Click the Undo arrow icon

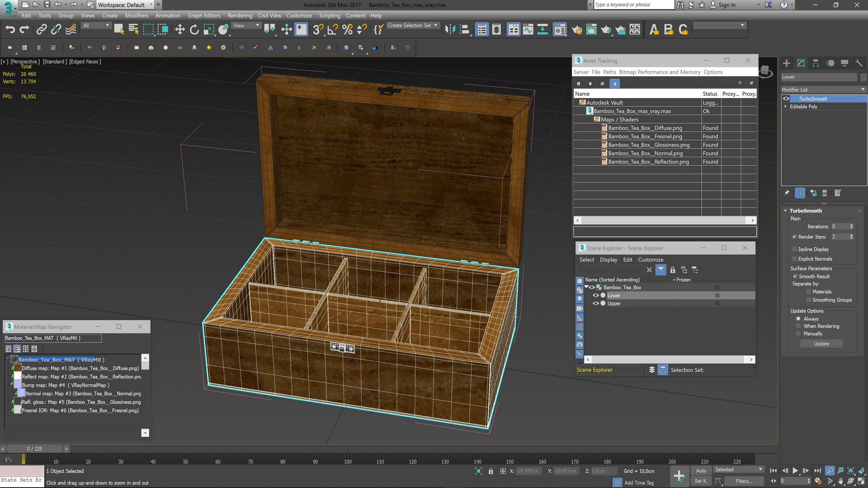[10, 30]
